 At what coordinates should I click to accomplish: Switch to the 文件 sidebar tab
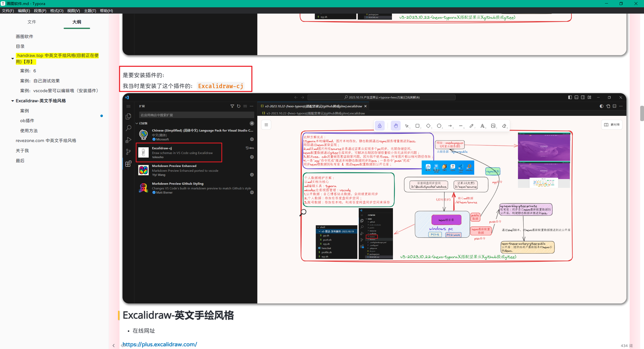pyautogui.click(x=32, y=22)
